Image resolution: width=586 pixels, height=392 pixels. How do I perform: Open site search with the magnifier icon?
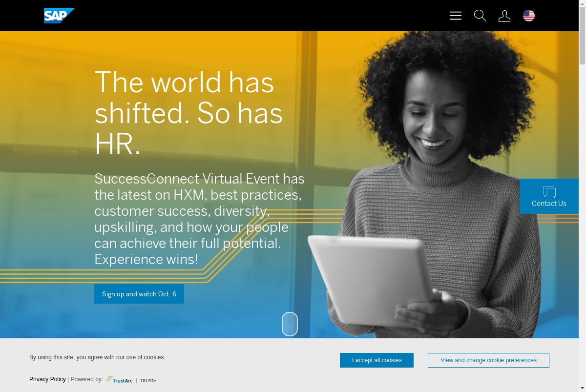coord(480,16)
